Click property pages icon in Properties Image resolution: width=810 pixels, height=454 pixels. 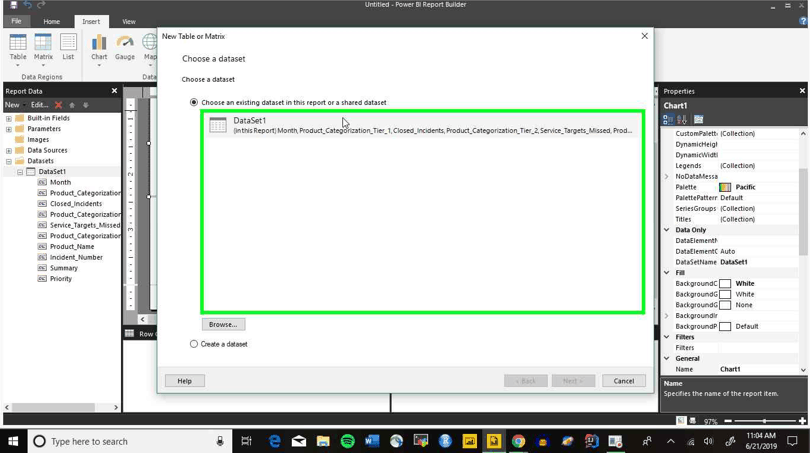698,120
